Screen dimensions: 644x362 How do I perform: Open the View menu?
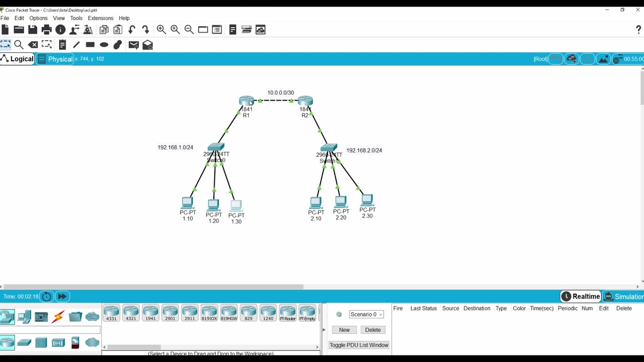[x=59, y=18]
